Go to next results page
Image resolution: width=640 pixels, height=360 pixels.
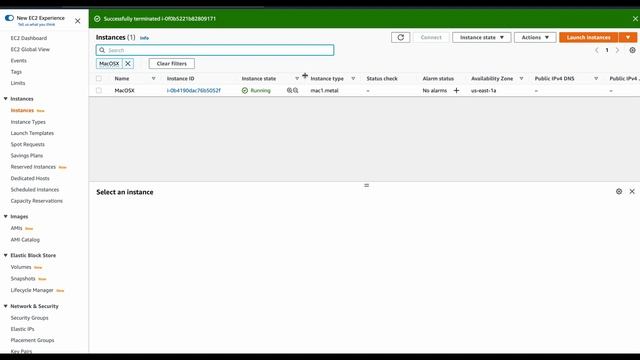coord(618,50)
